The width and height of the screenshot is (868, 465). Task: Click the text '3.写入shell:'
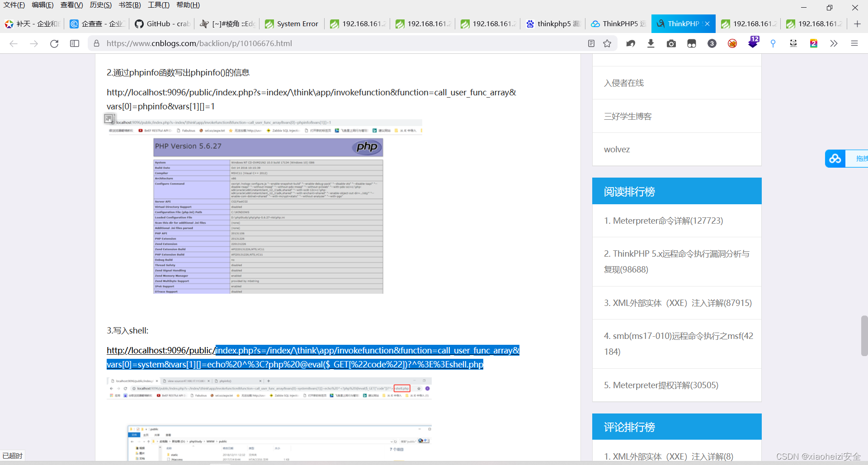pyautogui.click(x=127, y=331)
